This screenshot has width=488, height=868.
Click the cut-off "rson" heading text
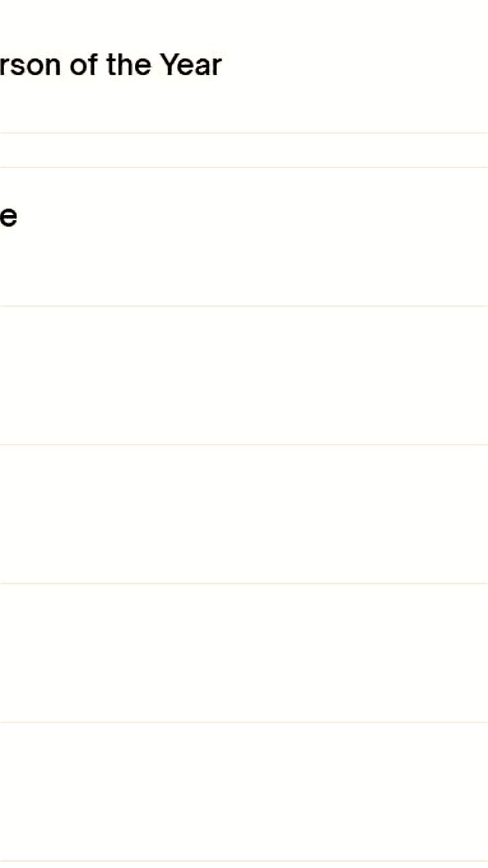[x=30, y=66]
